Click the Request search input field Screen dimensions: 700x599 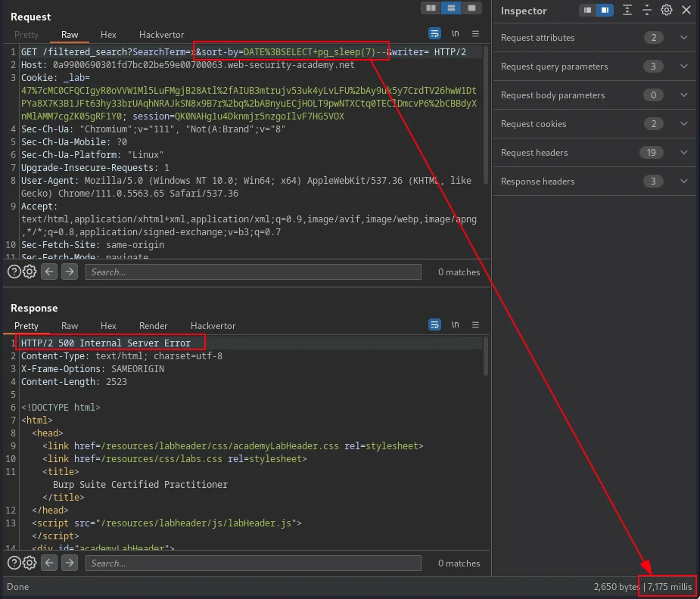(253, 272)
